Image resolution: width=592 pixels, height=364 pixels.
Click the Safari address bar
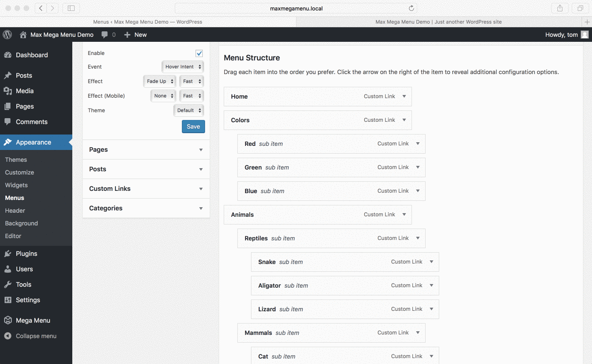pos(296,8)
